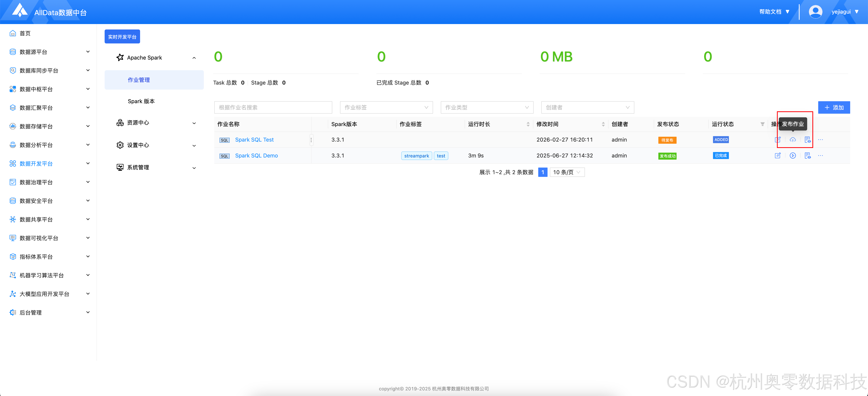The width and height of the screenshot is (868, 396).
Task: Open more options for Spark SQL Test row
Action: click(821, 140)
